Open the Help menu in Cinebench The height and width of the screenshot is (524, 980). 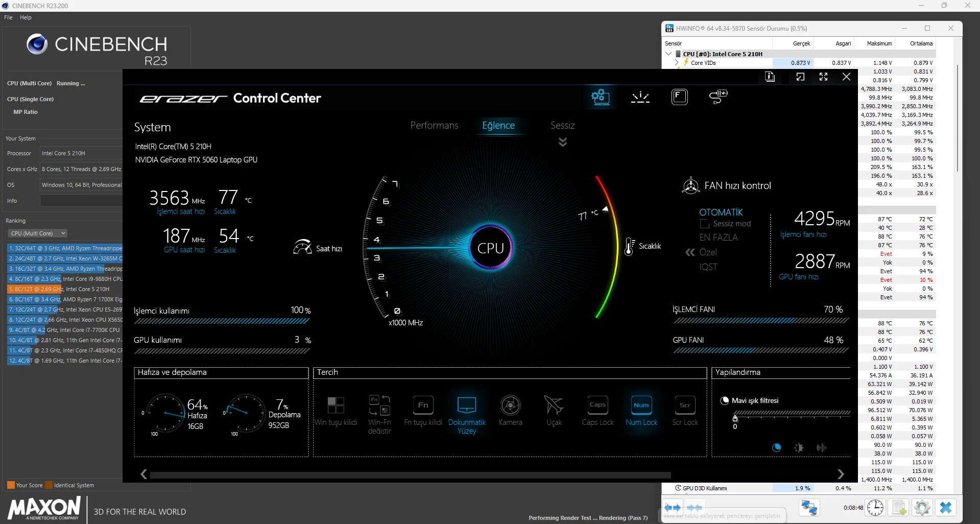(x=26, y=17)
